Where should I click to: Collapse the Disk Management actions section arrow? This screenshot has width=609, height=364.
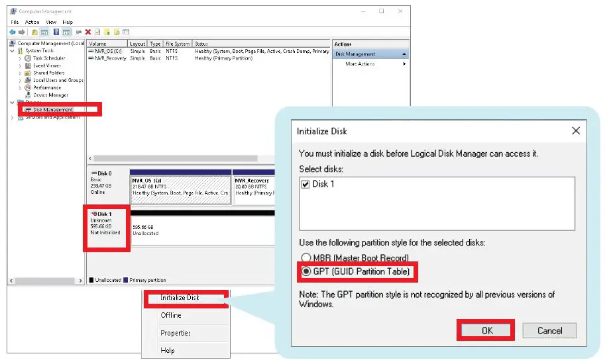(x=404, y=54)
